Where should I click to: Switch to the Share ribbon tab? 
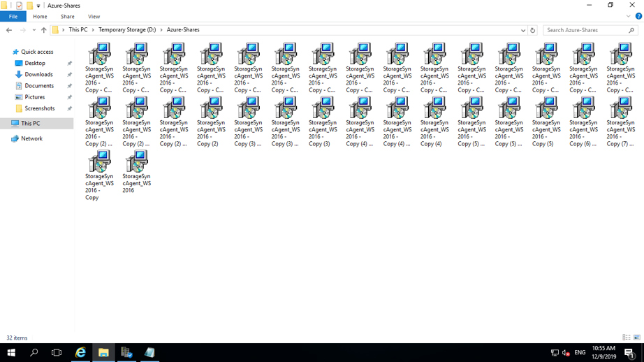67,17
